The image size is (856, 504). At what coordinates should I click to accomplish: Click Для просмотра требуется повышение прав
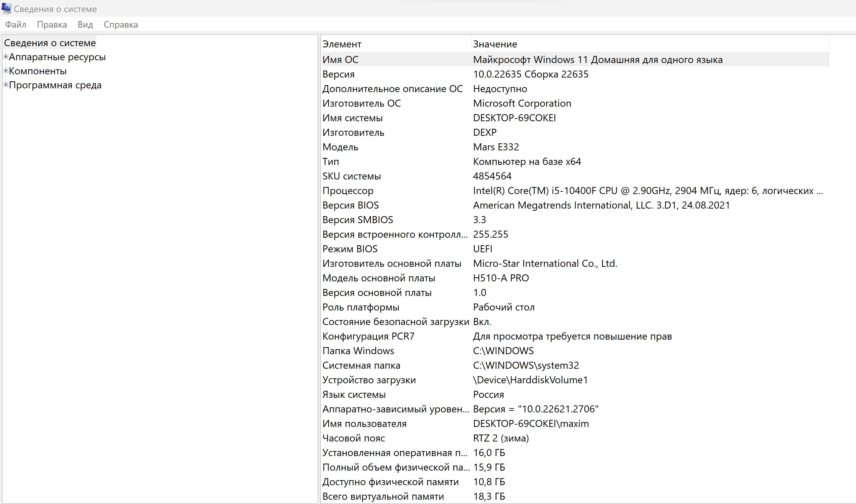[x=572, y=337]
